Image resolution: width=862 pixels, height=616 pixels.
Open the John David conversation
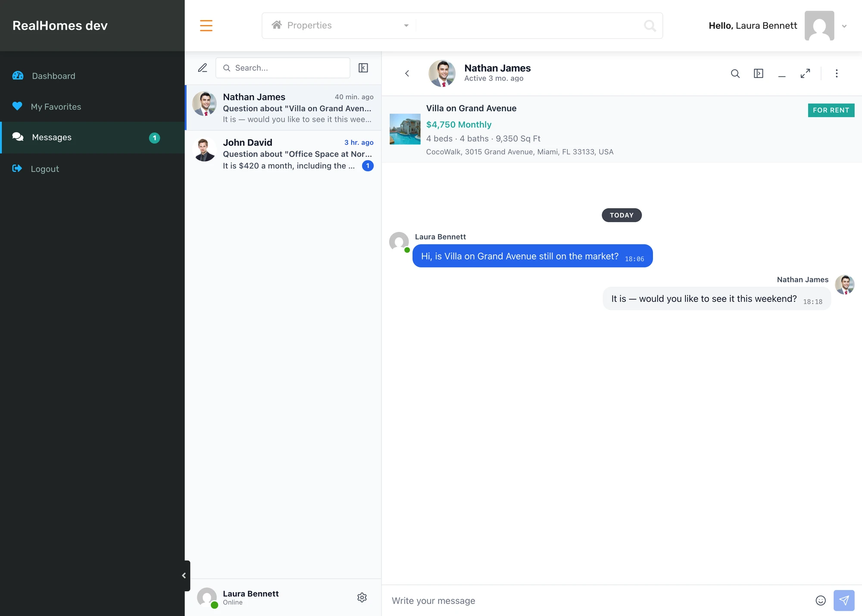coord(283,153)
